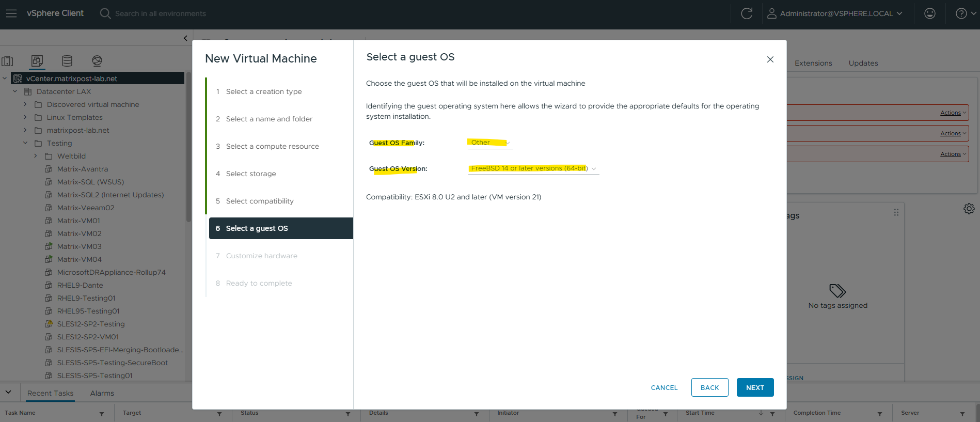This screenshot has width=980, height=422.
Task: Open the smiley feedback icon
Action: (x=930, y=13)
